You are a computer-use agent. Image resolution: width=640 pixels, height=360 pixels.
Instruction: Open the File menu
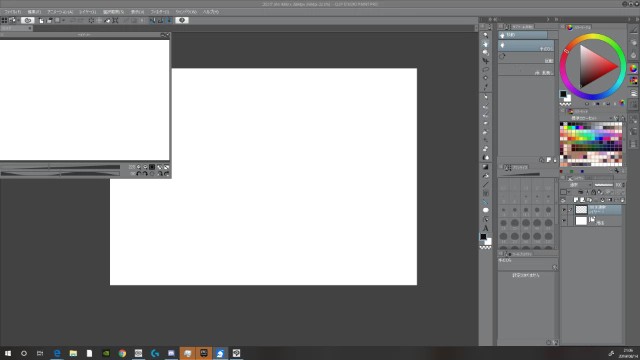point(13,12)
